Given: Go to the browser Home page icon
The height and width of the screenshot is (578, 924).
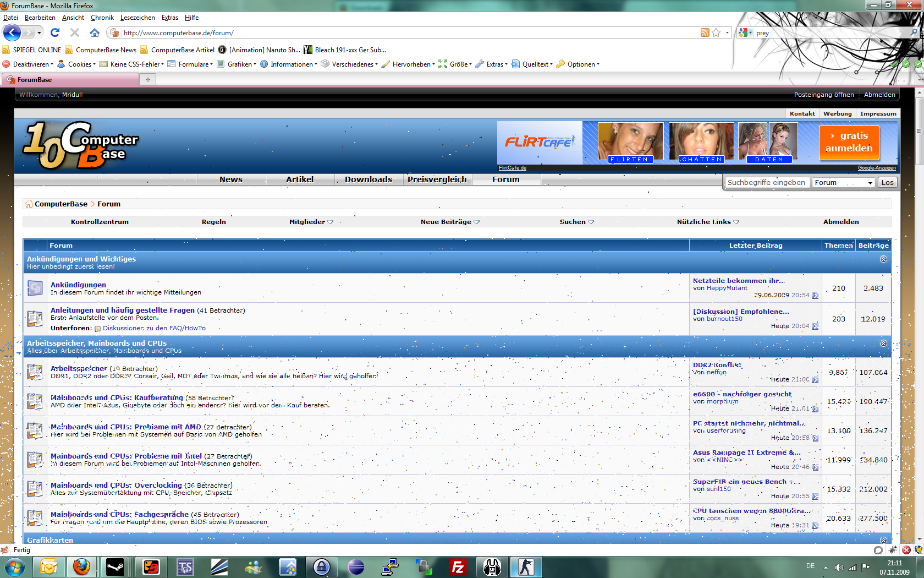Looking at the screenshot, I should tap(95, 32).
